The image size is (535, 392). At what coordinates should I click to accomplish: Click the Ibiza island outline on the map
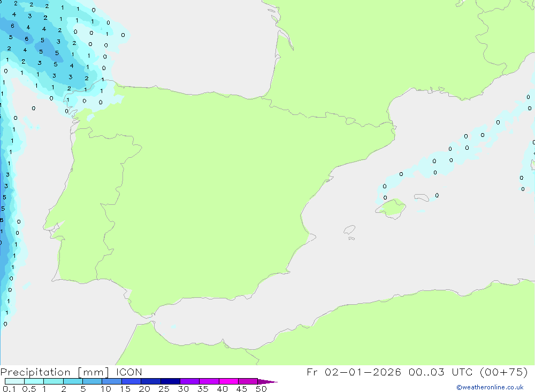click(x=349, y=229)
